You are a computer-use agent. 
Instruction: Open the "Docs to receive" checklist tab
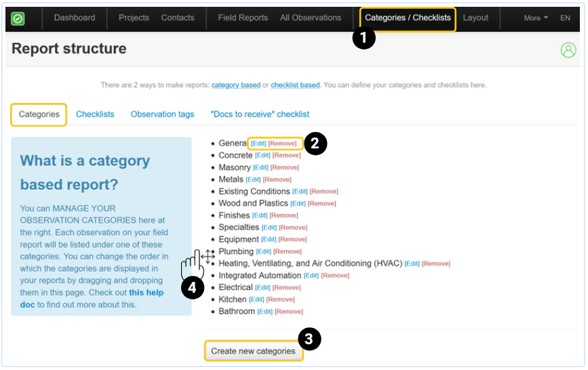click(260, 115)
